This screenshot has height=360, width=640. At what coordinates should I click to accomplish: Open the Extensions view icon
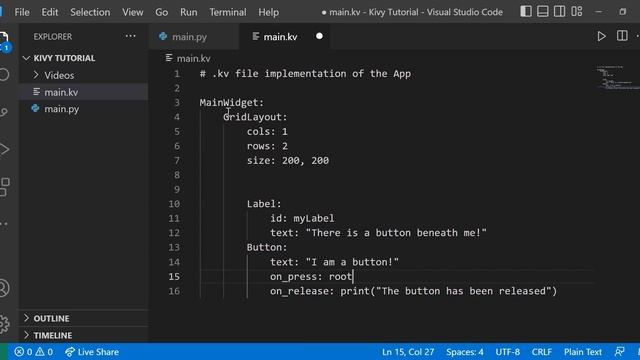[x=4, y=187]
